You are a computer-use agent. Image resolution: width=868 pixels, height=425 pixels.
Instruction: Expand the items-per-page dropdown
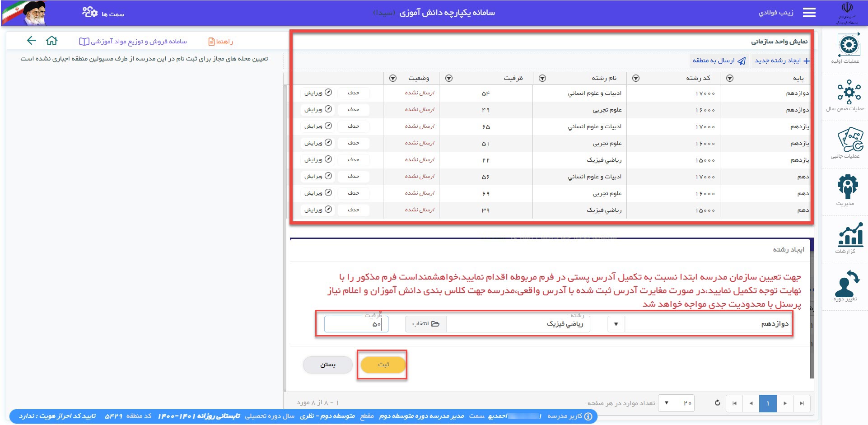pyautogui.click(x=667, y=403)
